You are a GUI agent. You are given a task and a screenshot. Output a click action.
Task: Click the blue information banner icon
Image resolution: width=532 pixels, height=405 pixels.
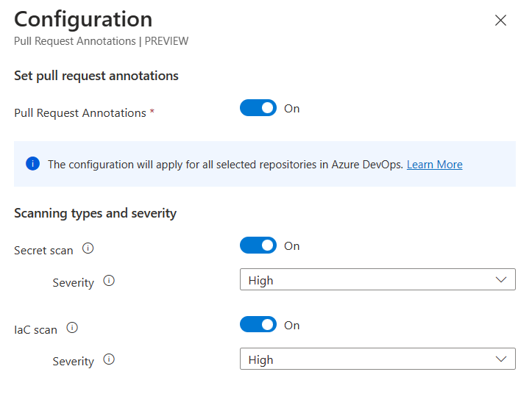click(32, 164)
